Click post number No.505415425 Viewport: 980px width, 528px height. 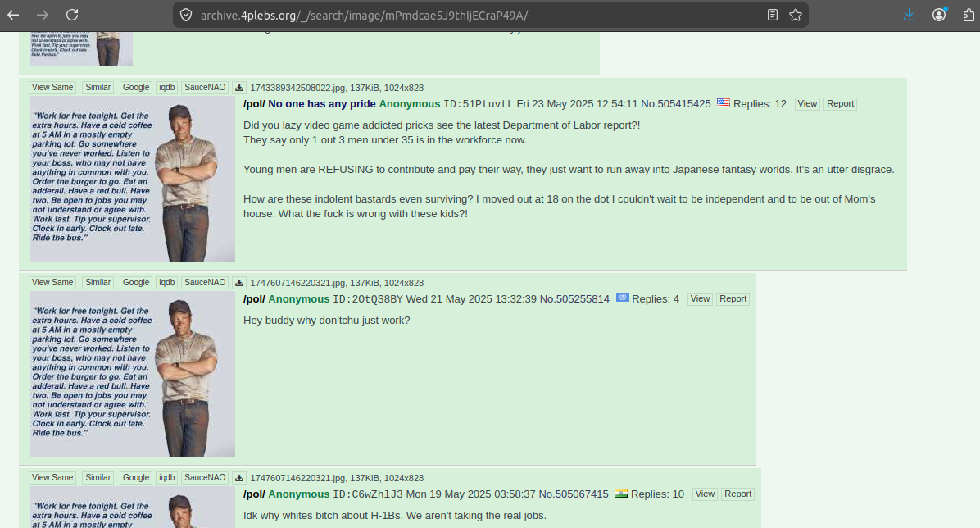pos(676,104)
